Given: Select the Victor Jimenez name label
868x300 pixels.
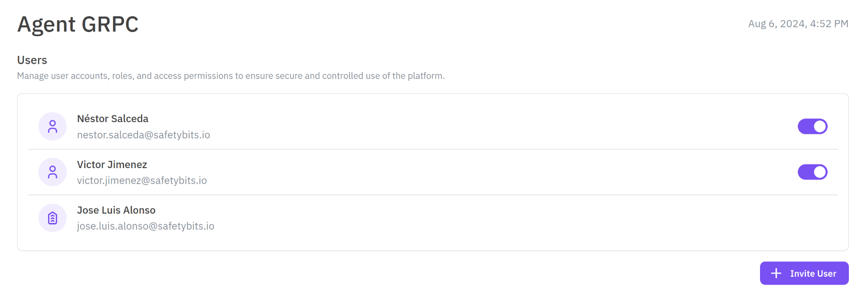Looking at the screenshot, I should point(112,164).
